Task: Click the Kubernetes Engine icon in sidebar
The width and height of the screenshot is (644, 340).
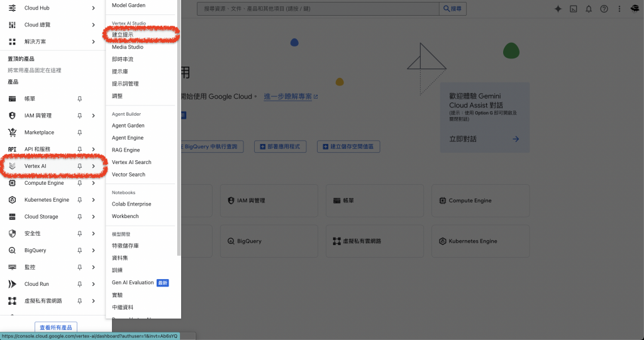Action: point(13,200)
